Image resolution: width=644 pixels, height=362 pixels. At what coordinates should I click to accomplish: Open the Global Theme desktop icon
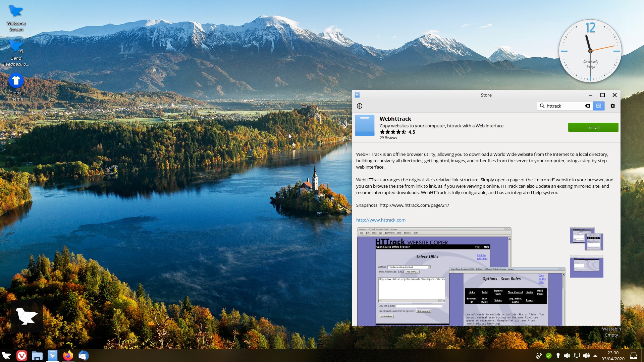point(16,81)
